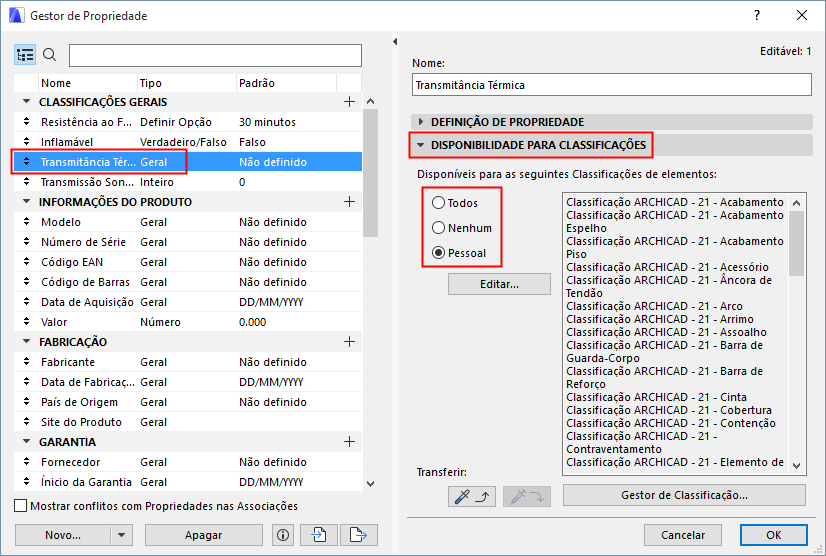Click the inject settings syringe button
This screenshot has height=556, width=826.
coord(527,496)
